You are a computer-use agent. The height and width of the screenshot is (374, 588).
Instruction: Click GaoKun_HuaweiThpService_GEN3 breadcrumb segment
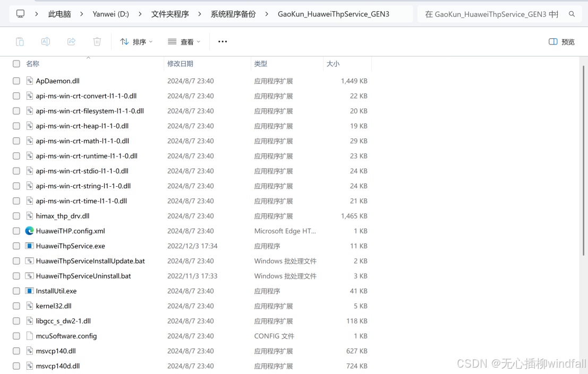(334, 14)
